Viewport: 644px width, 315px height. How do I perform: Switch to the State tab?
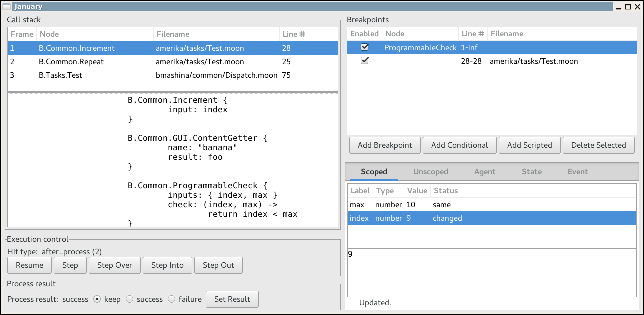531,171
